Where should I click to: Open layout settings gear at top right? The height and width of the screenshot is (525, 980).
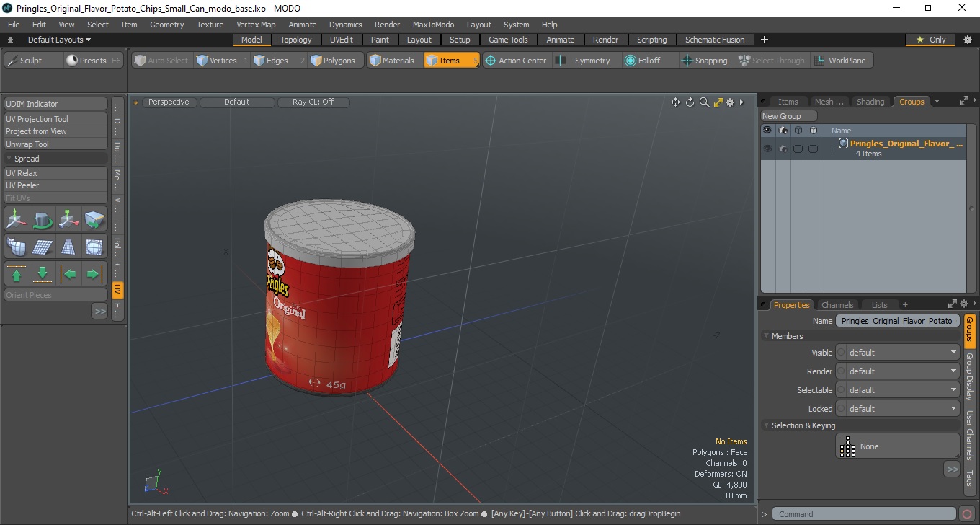coord(967,40)
